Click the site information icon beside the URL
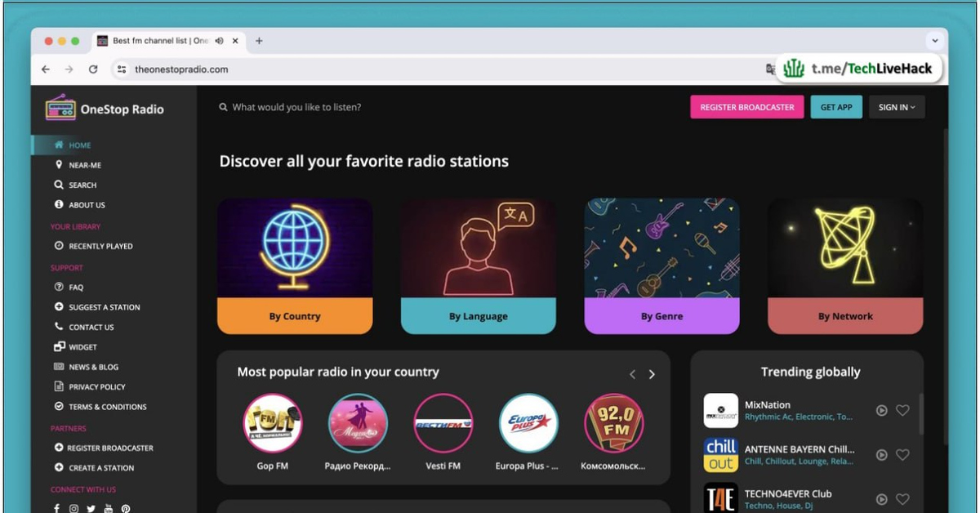This screenshot has height=513, width=980. [x=122, y=69]
